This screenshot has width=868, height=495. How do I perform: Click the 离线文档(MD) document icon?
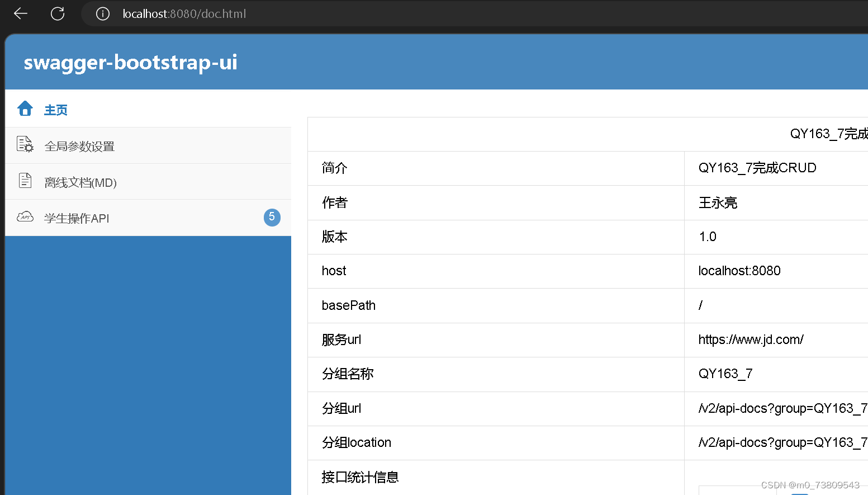25,181
